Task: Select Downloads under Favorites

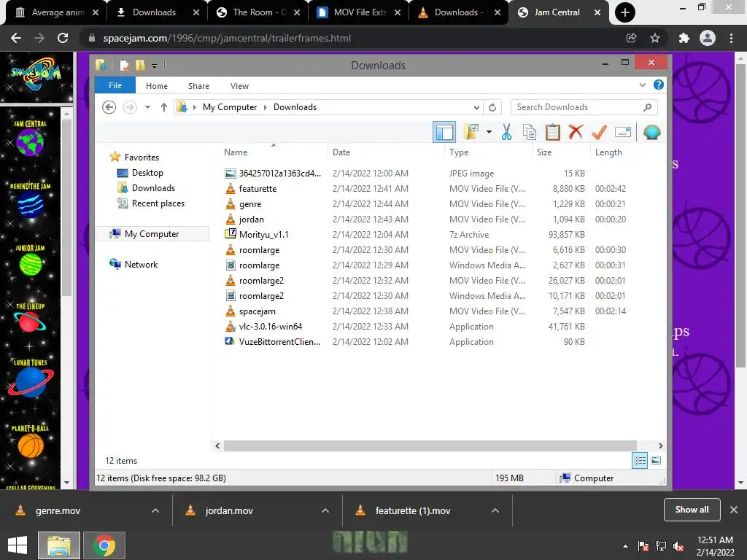Action: pyautogui.click(x=153, y=187)
